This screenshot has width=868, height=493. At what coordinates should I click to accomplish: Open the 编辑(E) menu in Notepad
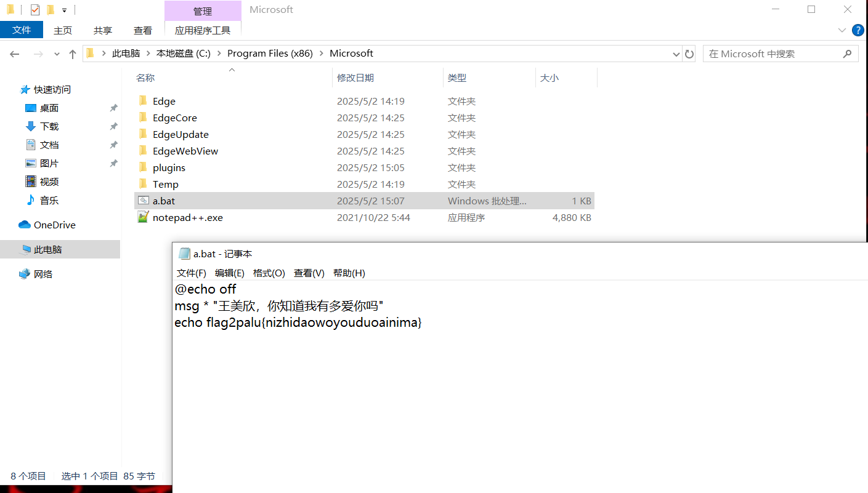229,273
